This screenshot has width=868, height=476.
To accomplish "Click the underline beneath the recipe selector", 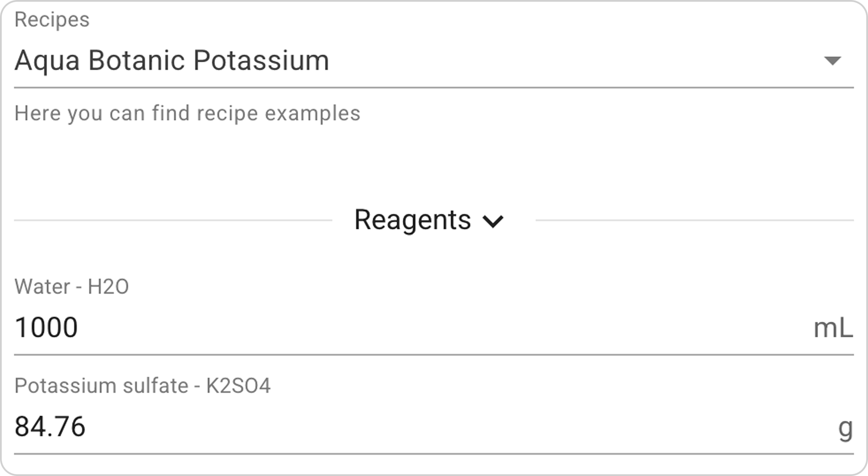I will (434, 88).
